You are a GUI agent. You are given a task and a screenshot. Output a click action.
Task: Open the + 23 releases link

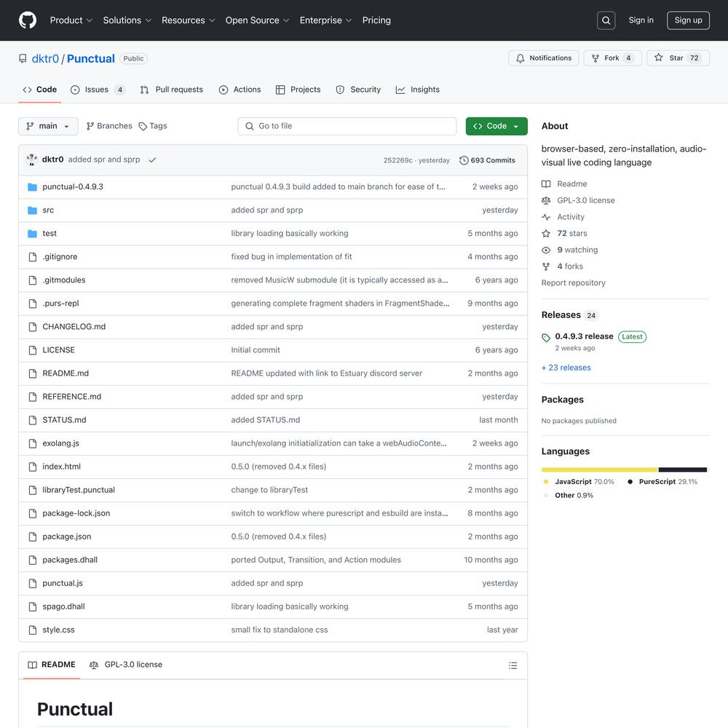point(566,367)
